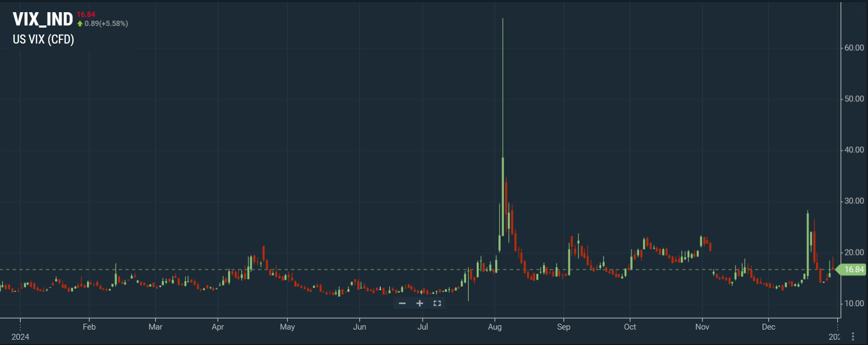Click the US VIX (CFD) label
Image resolution: width=868 pixels, height=345 pixels.
click(43, 40)
